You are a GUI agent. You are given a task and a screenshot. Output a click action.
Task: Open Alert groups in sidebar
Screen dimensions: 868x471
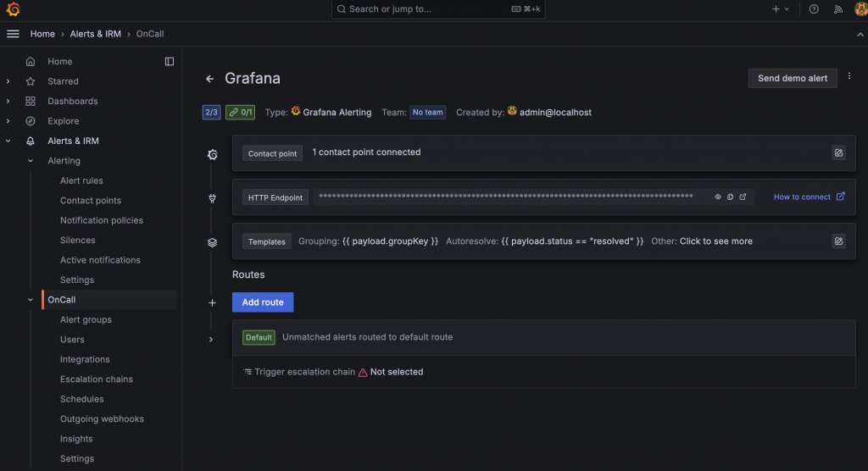pyautogui.click(x=86, y=320)
